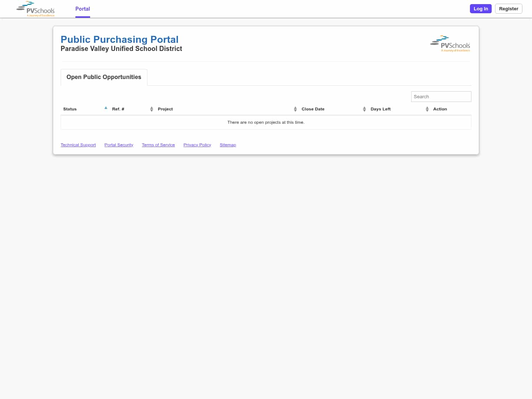Screen dimensions: 532x399
Task: Open the Privacy Policy link
Action: pyautogui.click(x=197, y=145)
